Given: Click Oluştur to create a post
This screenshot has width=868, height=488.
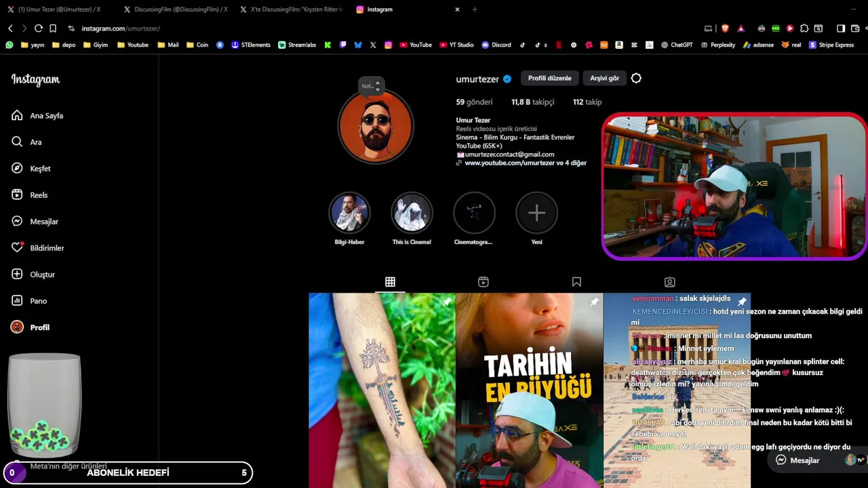Looking at the screenshot, I should point(33,274).
